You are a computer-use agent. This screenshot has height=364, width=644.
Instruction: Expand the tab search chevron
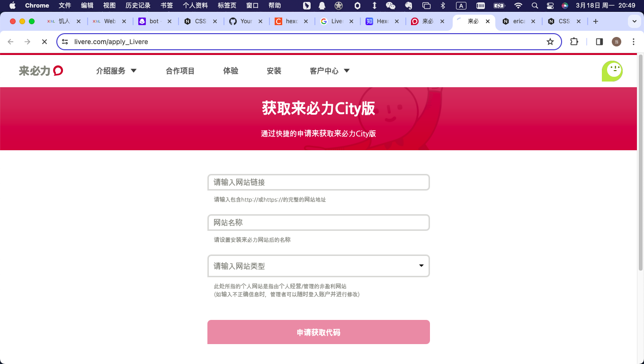click(634, 21)
